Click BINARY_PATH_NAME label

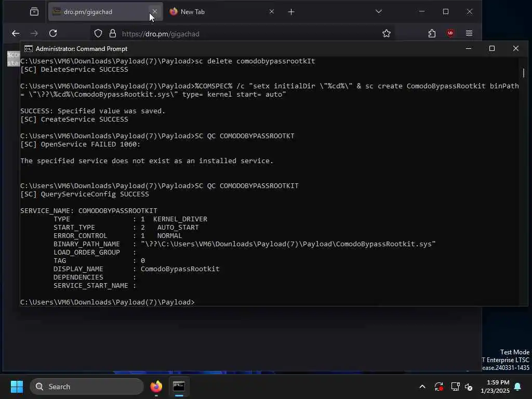tap(87, 244)
